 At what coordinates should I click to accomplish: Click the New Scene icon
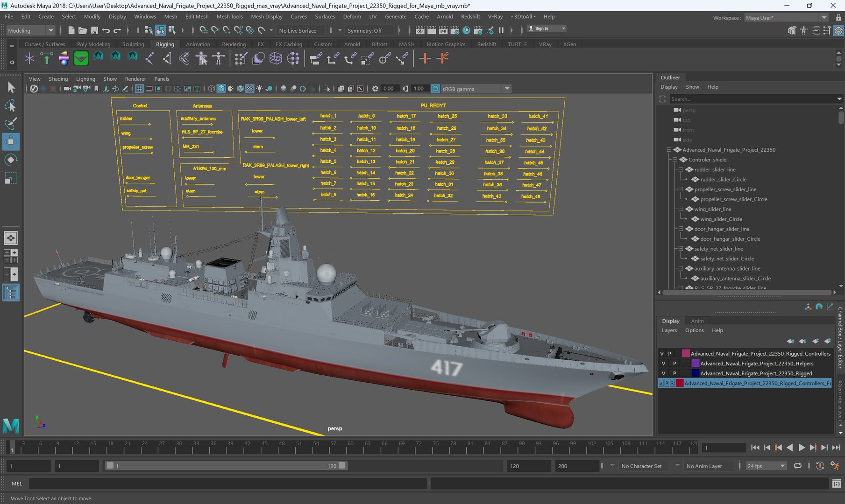[x=71, y=30]
